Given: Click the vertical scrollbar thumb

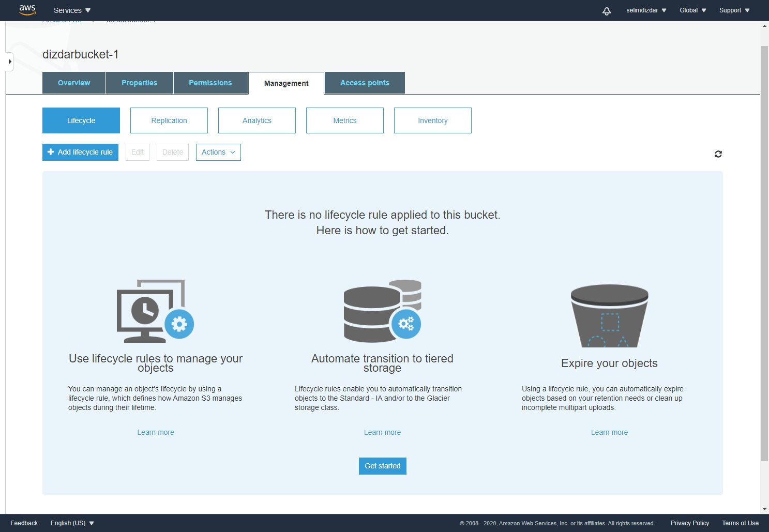Looking at the screenshot, I should (764, 253).
